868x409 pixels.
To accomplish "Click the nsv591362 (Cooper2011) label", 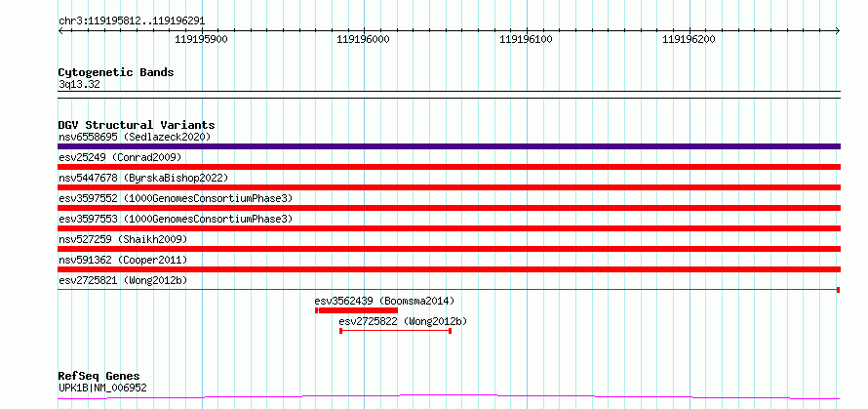I will [123, 260].
